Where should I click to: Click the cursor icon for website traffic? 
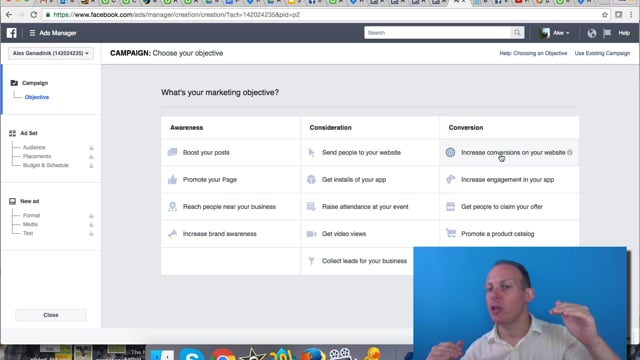311,152
